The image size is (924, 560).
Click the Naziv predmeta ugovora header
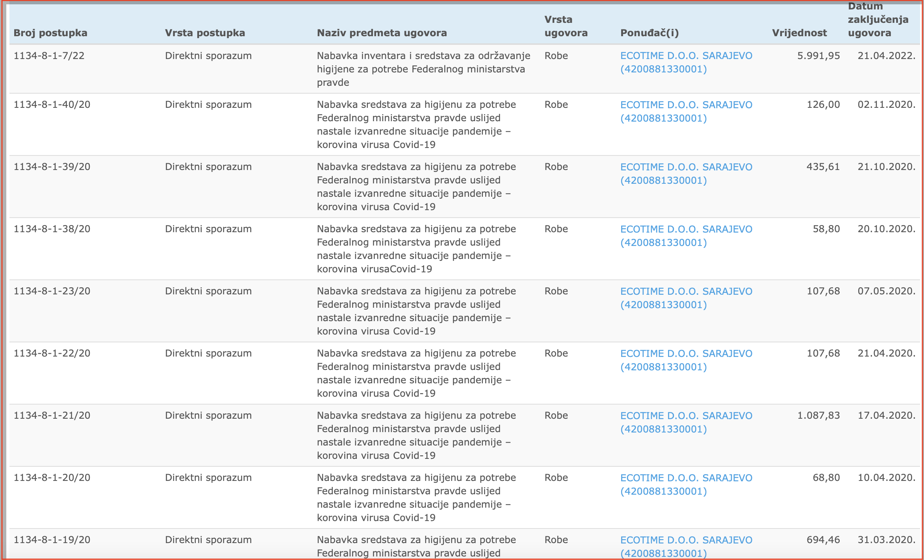coord(382,33)
